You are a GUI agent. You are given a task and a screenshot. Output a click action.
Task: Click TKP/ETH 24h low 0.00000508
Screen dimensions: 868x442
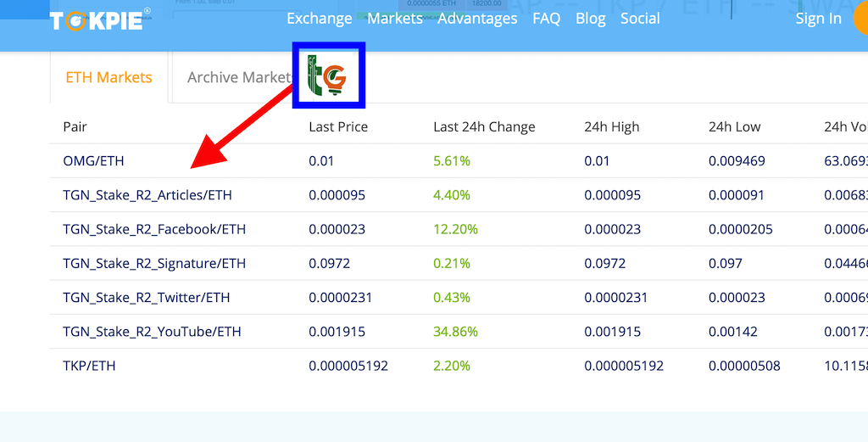(x=744, y=366)
